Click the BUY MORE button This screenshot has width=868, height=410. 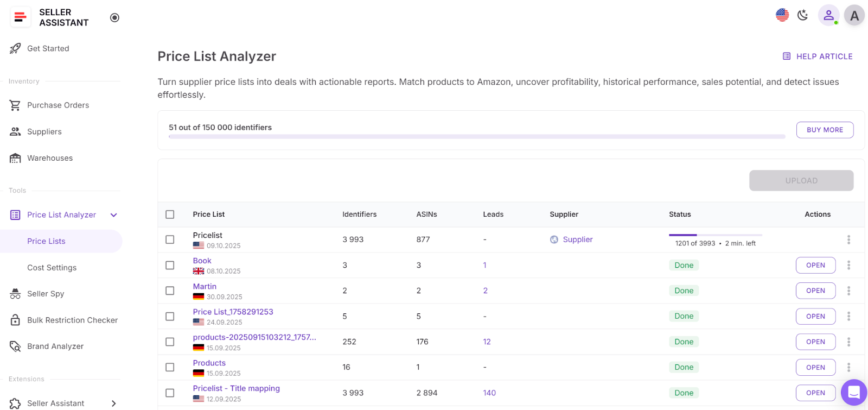825,130
